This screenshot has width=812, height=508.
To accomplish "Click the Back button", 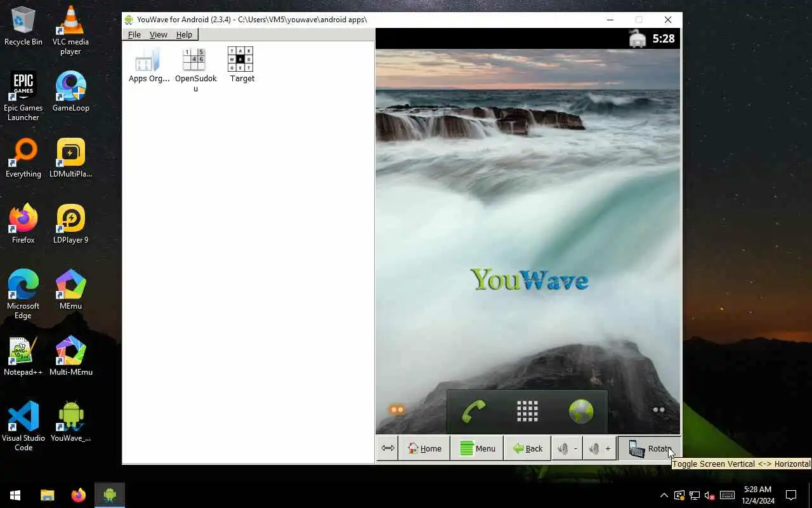I will [x=527, y=448].
